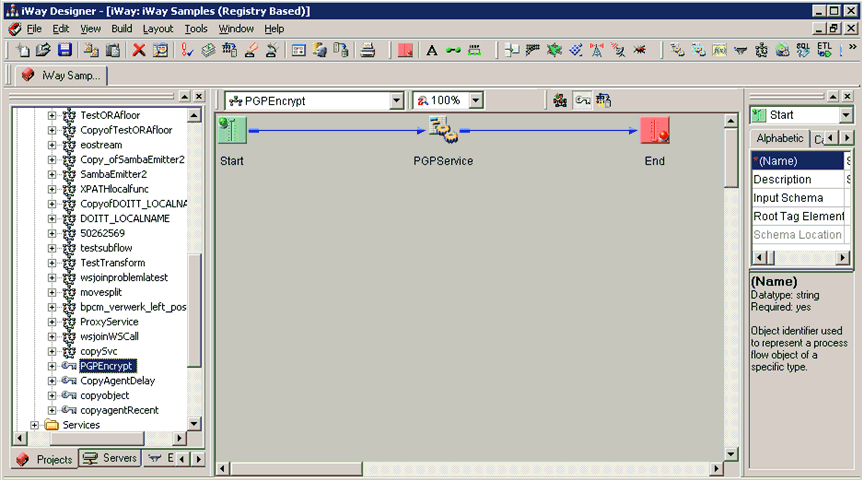Screen dimensions: 862x480
Task: Switch to the Servers tab
Action: click(x=110, y=457)
